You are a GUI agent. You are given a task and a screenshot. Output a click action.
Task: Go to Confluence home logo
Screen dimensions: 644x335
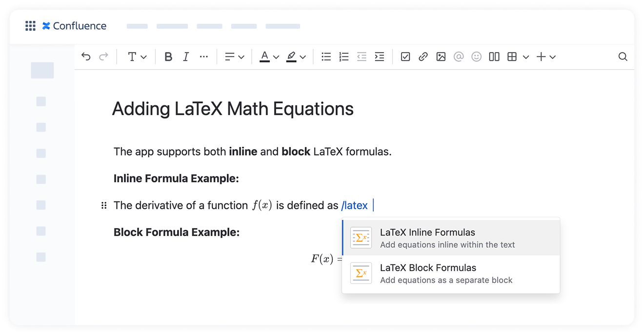click(x=74, y=26)
